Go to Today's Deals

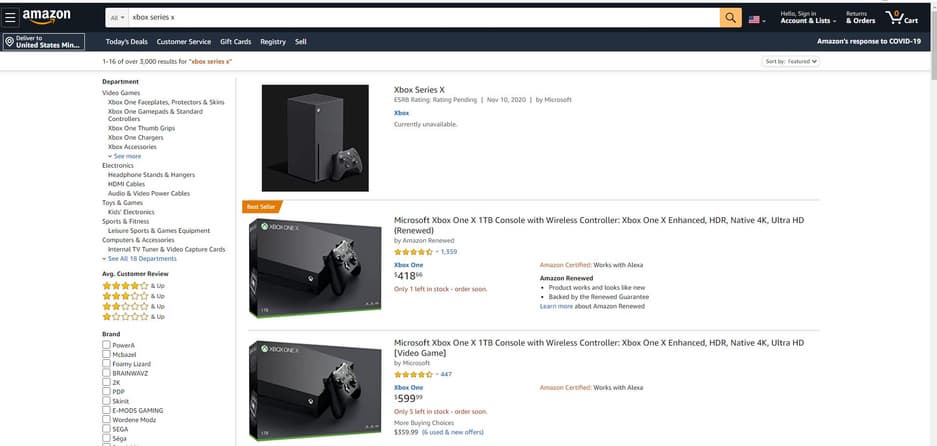(x=126, y=42)
